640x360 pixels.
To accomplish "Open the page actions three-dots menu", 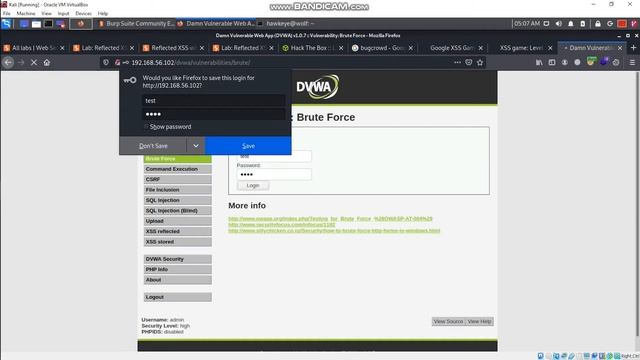I will coord(457,62).
